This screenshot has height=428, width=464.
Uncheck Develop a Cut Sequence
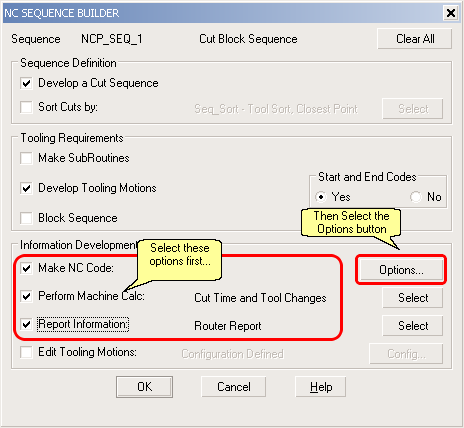tap(26, 83)
